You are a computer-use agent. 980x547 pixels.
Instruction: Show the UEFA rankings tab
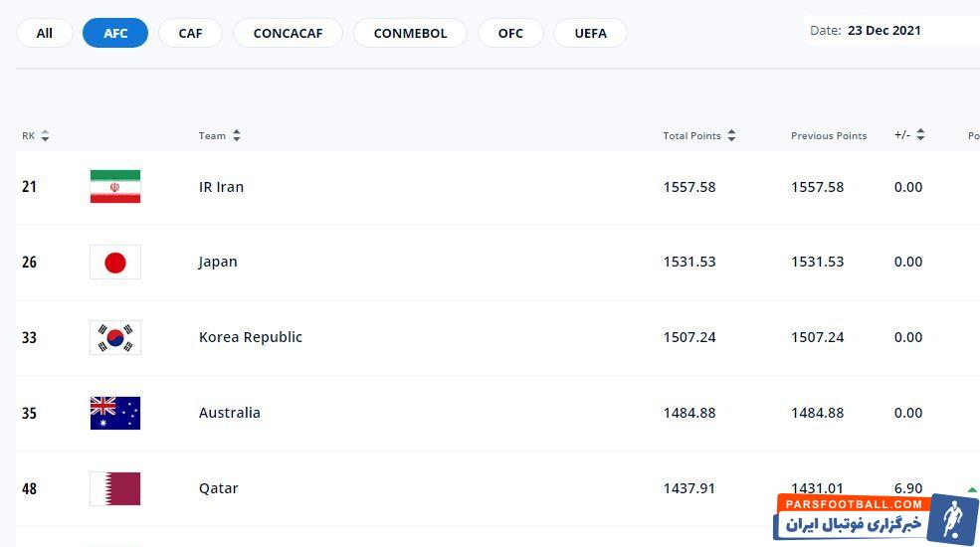pyautogui.click(x=590, y=33)
